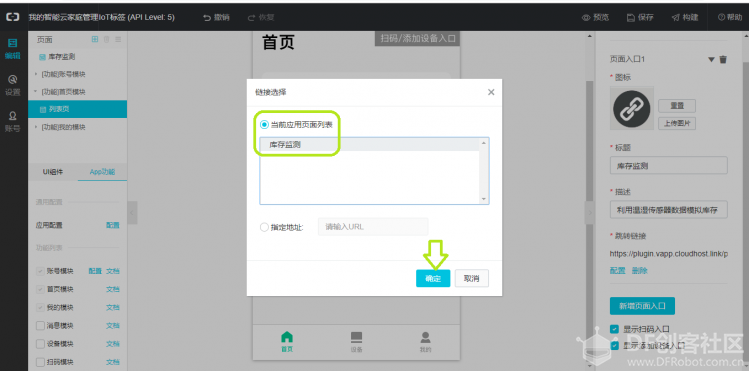The height and width of the screenshot is (371, 749).
Task: Toggle the 首页模块 checkbox
Action: (41, 289)
